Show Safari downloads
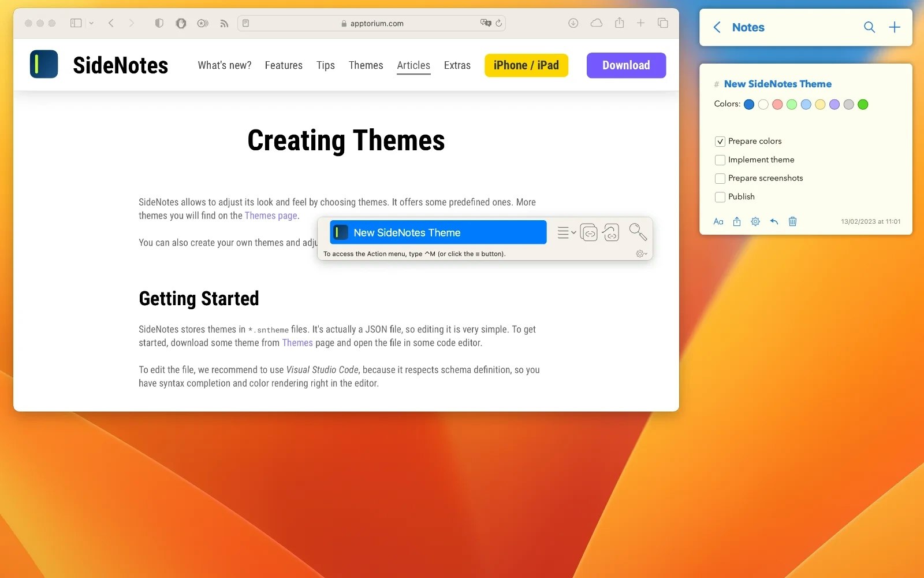This screenshot has height=578, width=924. click(x=573, y=23)
